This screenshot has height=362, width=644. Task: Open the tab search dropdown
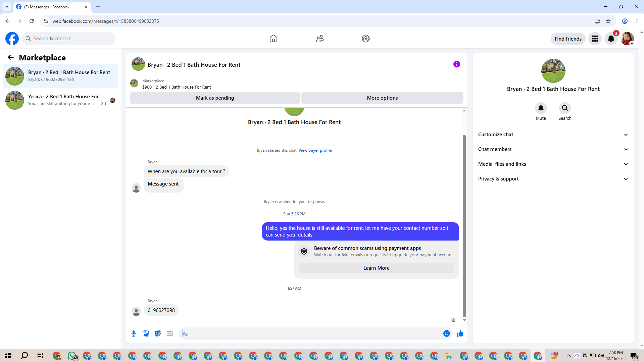[x=7, y=7]
